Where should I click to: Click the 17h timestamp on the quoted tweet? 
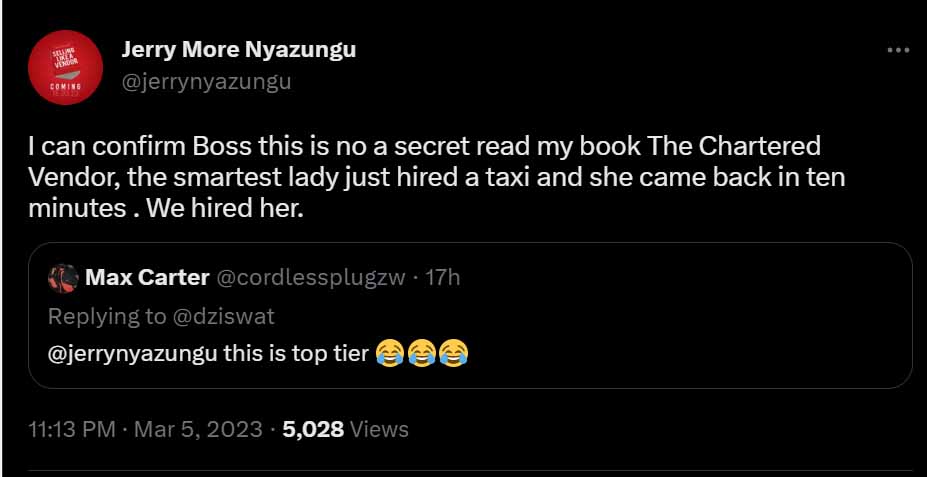(443, 277)
